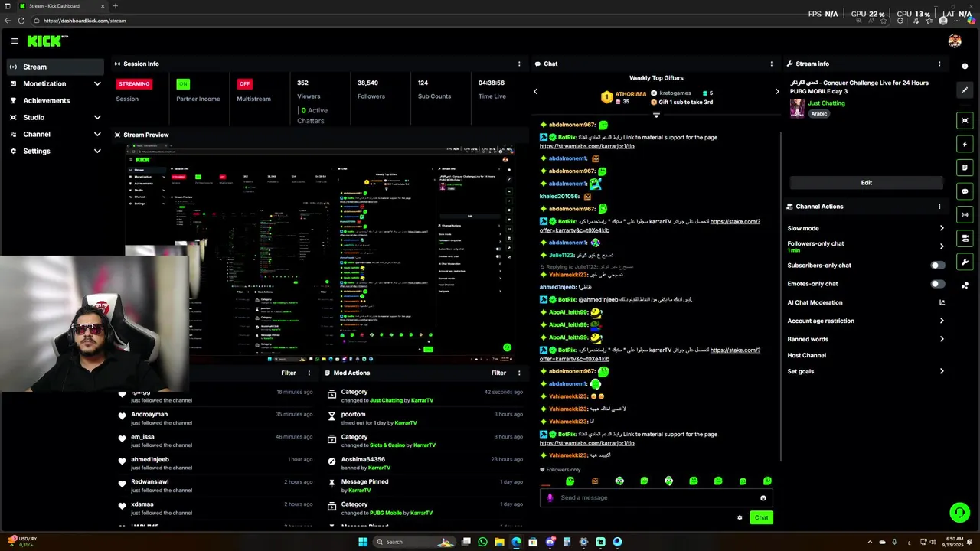The height and width of the screenshot is (551, 980).
Task: Expand Settings sidebar section
Action: click(x=97, y=151)
